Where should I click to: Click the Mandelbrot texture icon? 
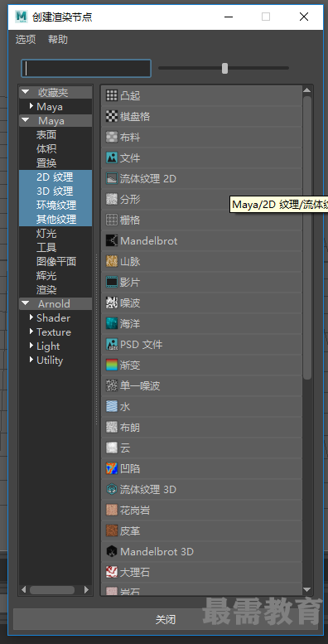tap(112, 240)
